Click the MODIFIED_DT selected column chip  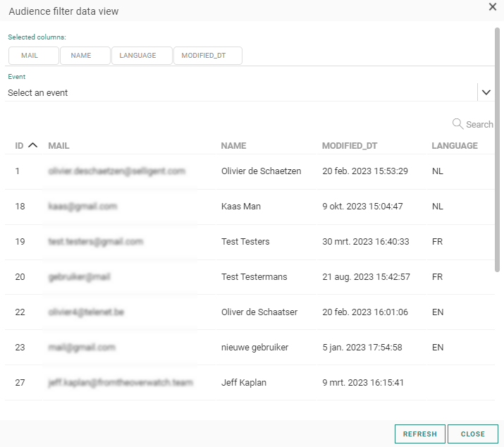click(208, 56)
